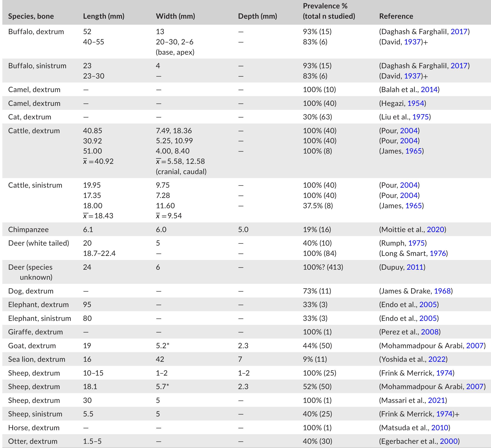491x448 pixels.
Task: Click the Yoshida et al. 2022 citation
Action: click(x=437, y=359)
